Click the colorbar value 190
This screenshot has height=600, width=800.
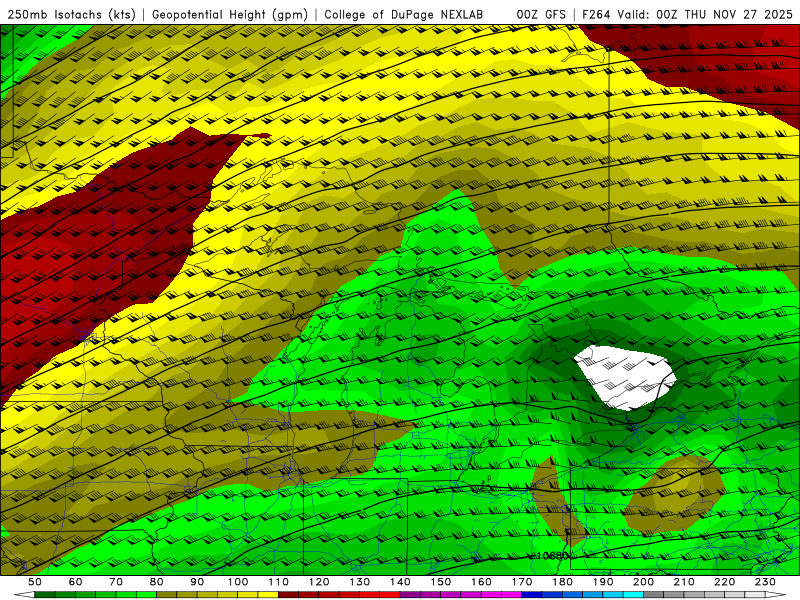603,582
